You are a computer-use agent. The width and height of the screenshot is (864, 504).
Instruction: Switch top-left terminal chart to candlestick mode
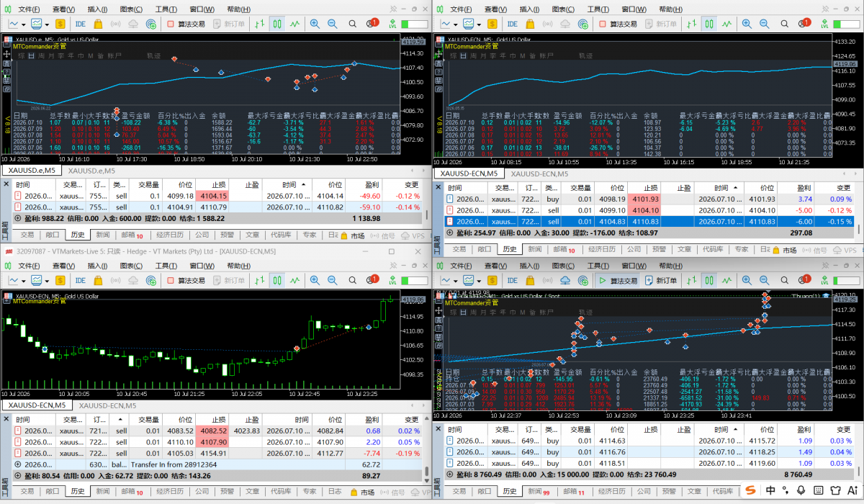[x=277, y=24]
